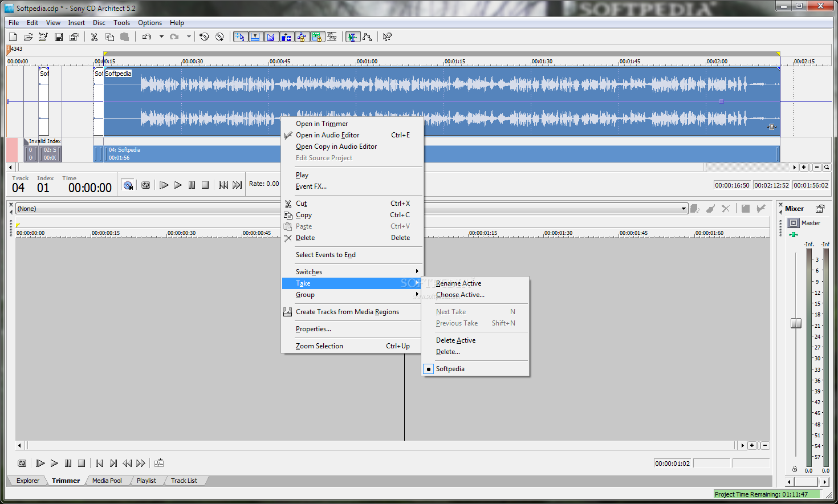This screenshot has height=504, width=838.
Task: Click the Trimmer fast-forward double-arrow button
Action: [141, 464]
